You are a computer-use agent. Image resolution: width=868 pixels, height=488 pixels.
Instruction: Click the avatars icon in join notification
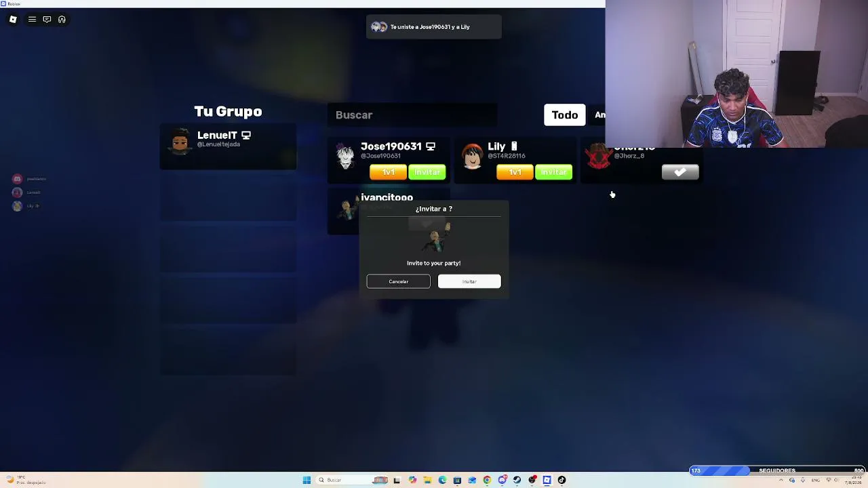tap(379, 27)
